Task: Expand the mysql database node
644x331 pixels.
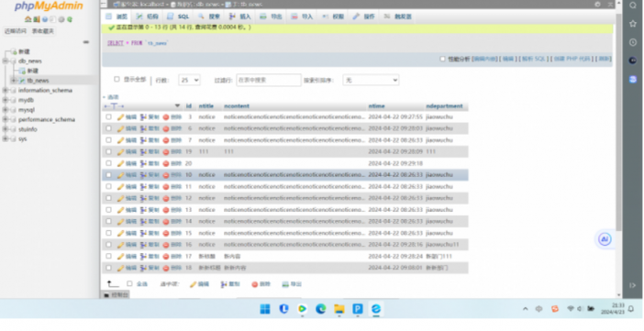Action: click(6, 110)
